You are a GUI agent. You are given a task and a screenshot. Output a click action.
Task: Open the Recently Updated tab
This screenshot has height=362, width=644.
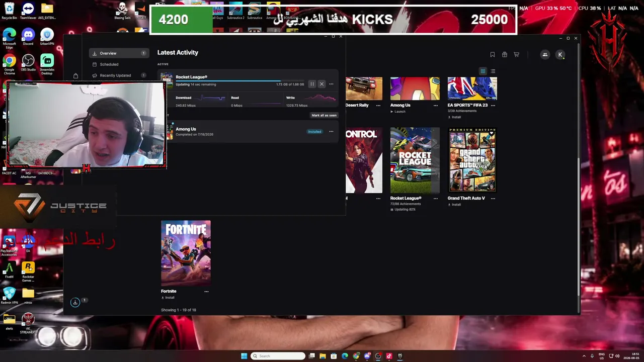119,75
